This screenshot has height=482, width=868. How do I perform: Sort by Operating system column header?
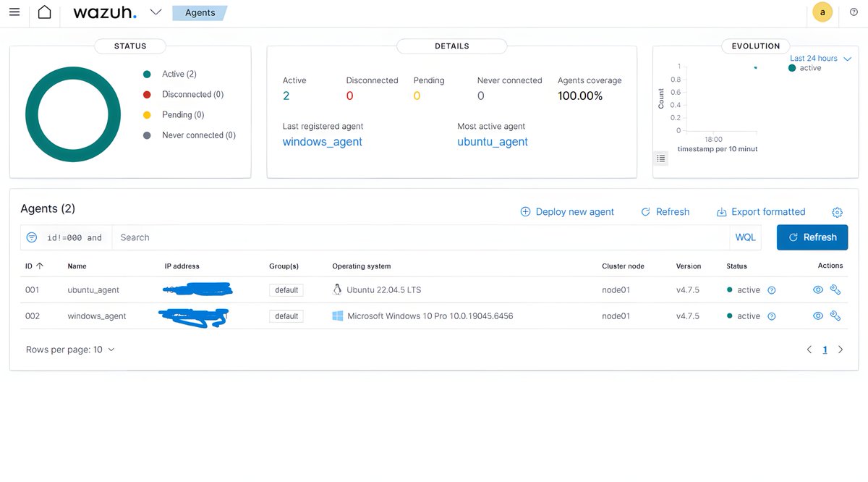point(361,266)
